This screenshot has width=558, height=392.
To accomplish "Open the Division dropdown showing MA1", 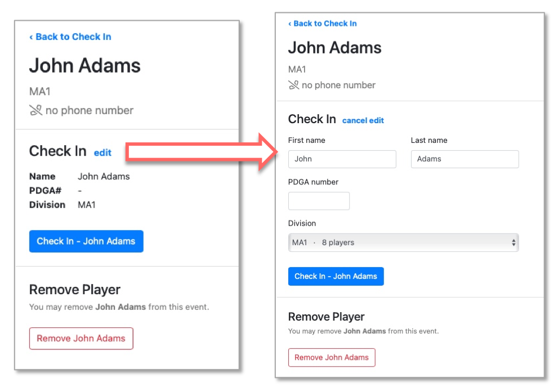I will tap(403, 242).
